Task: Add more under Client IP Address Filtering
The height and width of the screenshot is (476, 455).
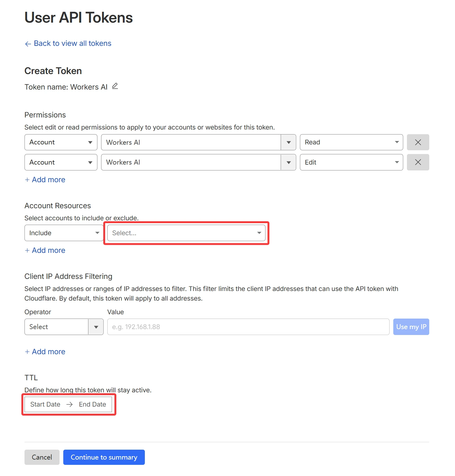Action: click(45, 352)
